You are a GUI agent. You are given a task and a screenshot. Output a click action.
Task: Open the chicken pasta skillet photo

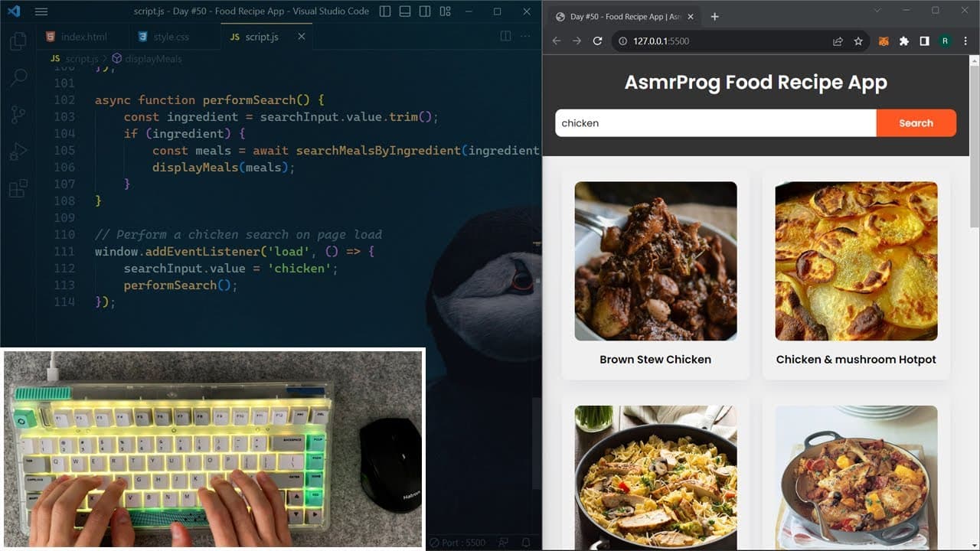(656, 478)
